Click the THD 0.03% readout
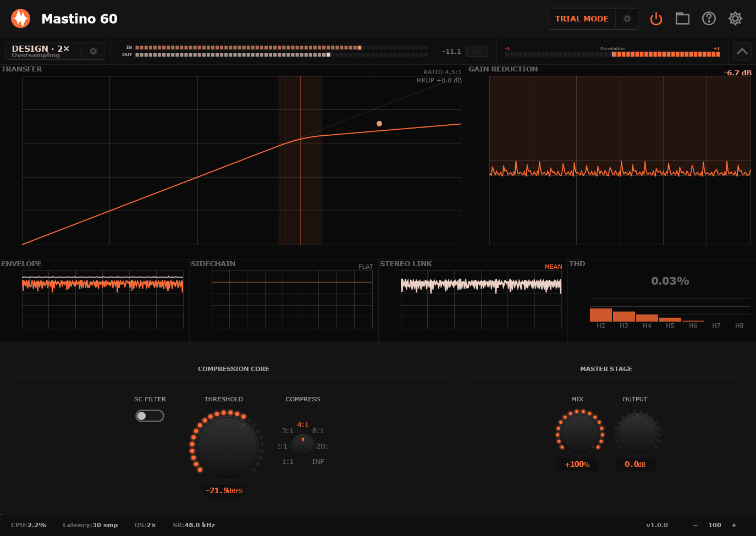The height and width of the screenshot is (536, 756). (670, 281)
